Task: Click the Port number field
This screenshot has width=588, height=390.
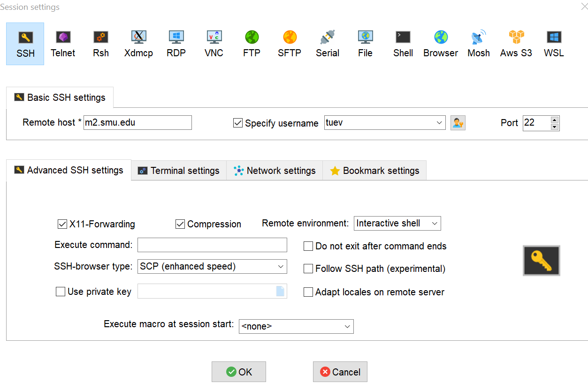Action: (x=537, y=123)
